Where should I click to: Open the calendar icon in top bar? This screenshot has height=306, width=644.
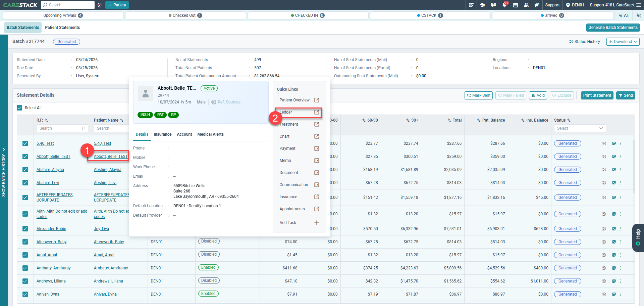[516, 5]
